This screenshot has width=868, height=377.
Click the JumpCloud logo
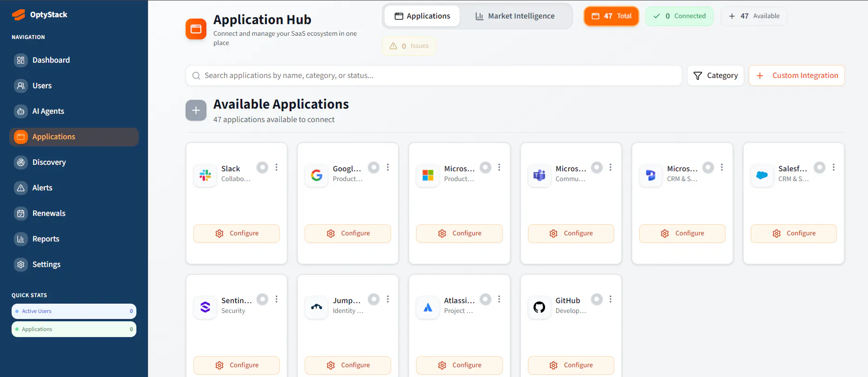316,307
